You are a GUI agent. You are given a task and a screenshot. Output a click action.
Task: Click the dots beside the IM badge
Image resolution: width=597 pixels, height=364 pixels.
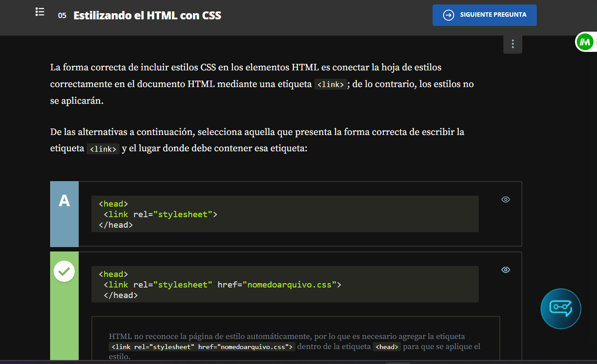596,42
